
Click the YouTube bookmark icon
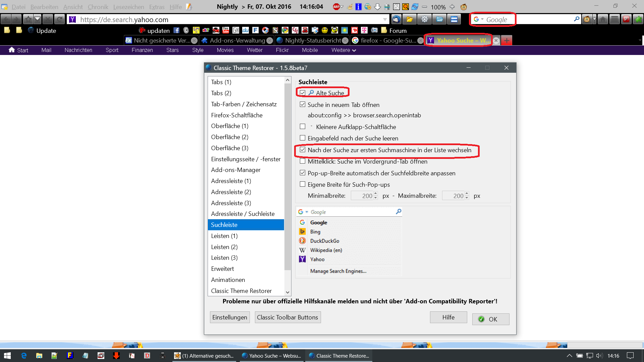pyautogui.click(x=226, y=31)
